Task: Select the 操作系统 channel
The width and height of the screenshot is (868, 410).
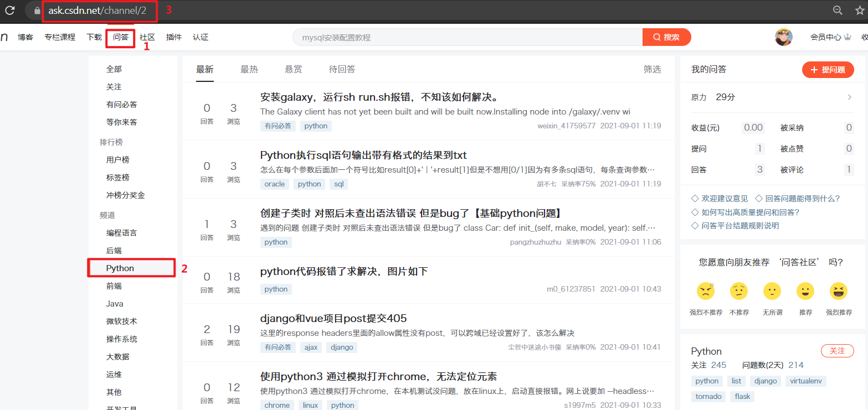Action: 122,339
